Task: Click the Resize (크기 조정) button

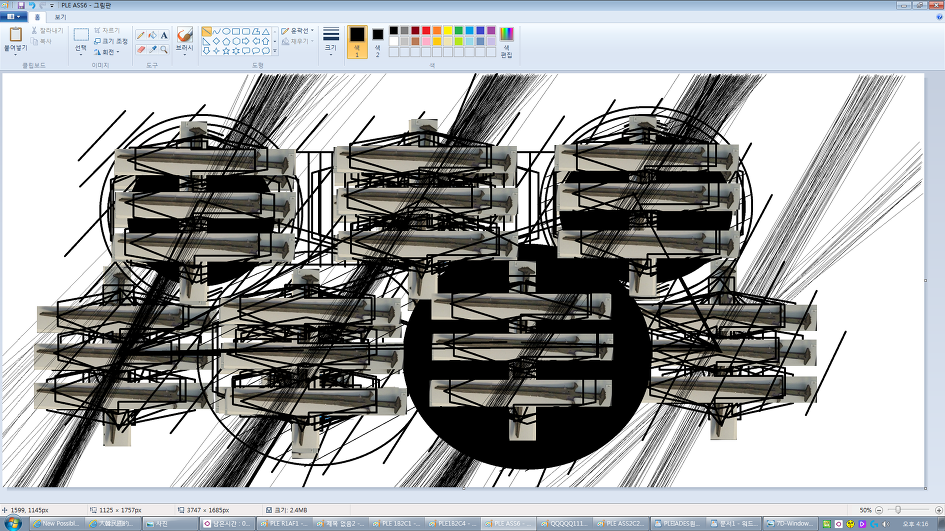Action: click(107, 41)
